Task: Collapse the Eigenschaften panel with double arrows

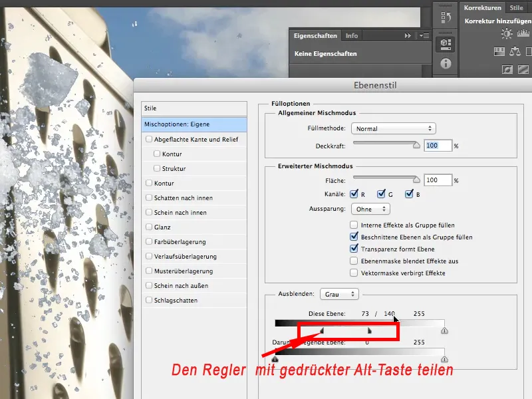Action: (x=408, y=36)
